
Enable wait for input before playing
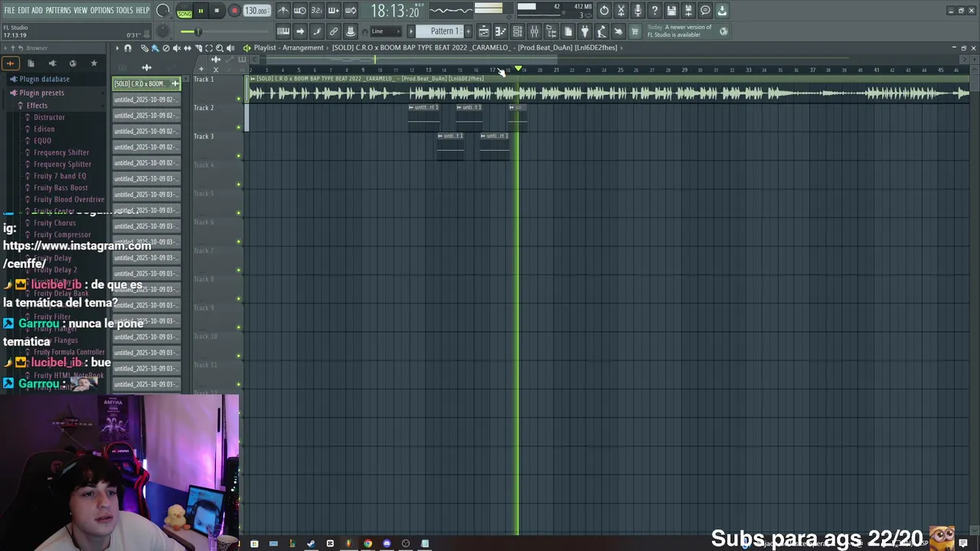300,11
